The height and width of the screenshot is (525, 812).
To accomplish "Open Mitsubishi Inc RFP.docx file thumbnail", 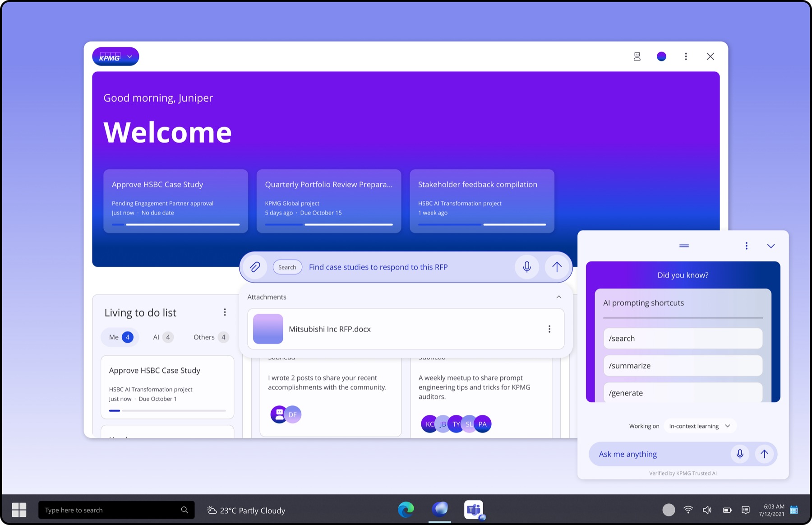I will tap(268, 329).
